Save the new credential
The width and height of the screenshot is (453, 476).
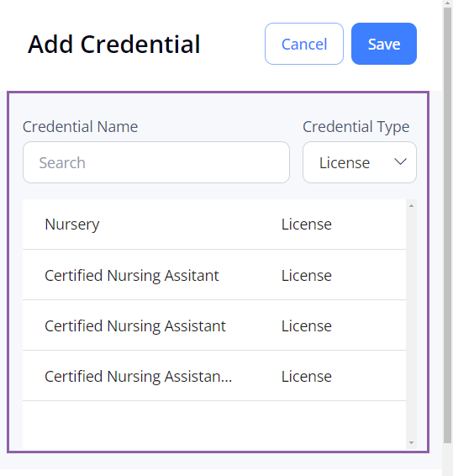(384, 44)
